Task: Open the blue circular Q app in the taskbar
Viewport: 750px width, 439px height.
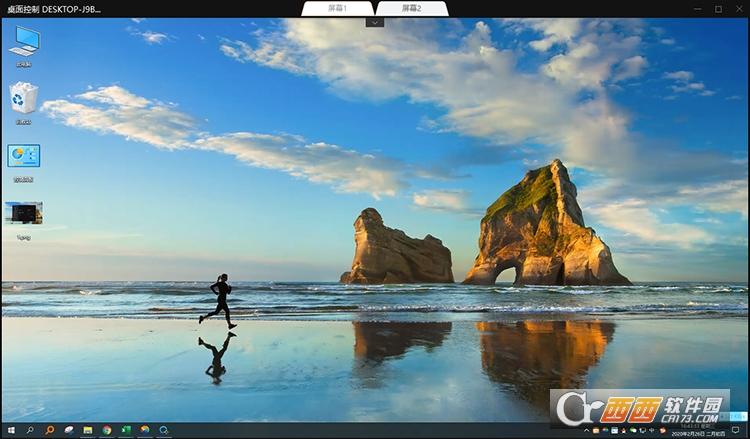Action: point(164,430)
